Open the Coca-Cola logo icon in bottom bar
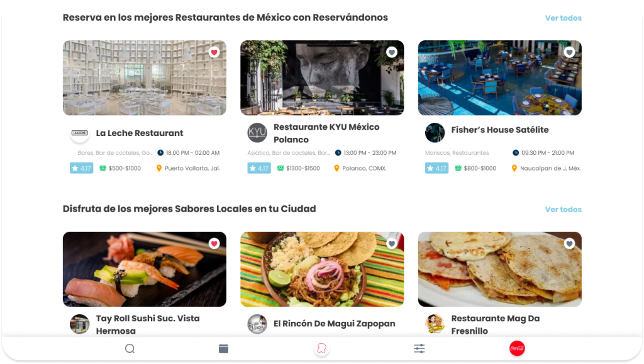 click(x=517, y=349)
